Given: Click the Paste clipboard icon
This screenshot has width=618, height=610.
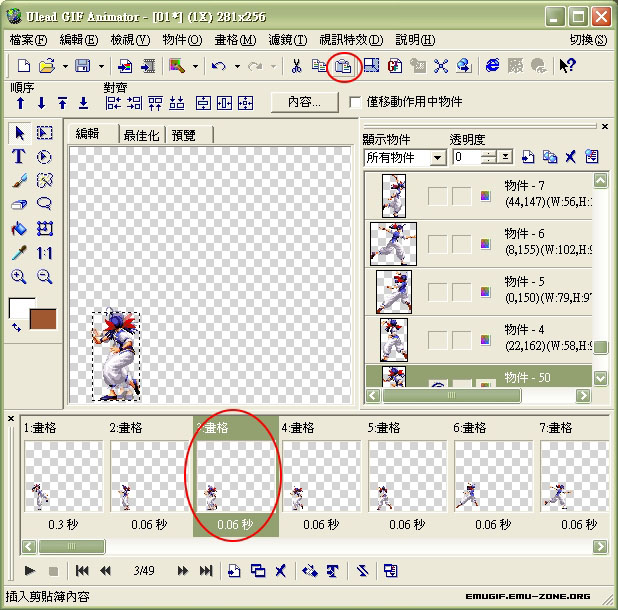Looking at the screenshot, I should tap(343, 66).
